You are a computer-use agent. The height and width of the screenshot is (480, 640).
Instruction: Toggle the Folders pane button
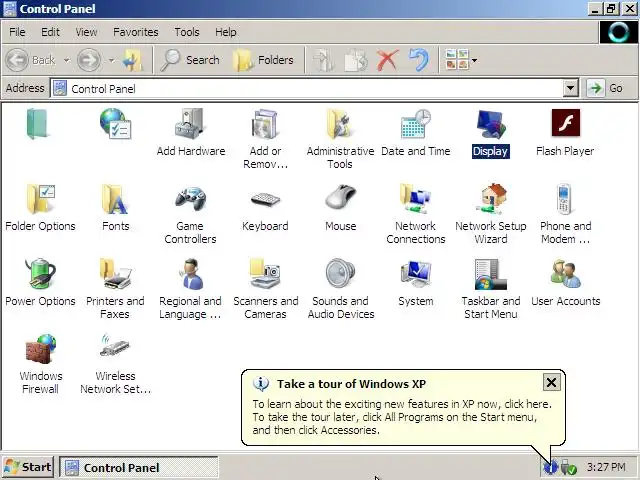(264, 60)
